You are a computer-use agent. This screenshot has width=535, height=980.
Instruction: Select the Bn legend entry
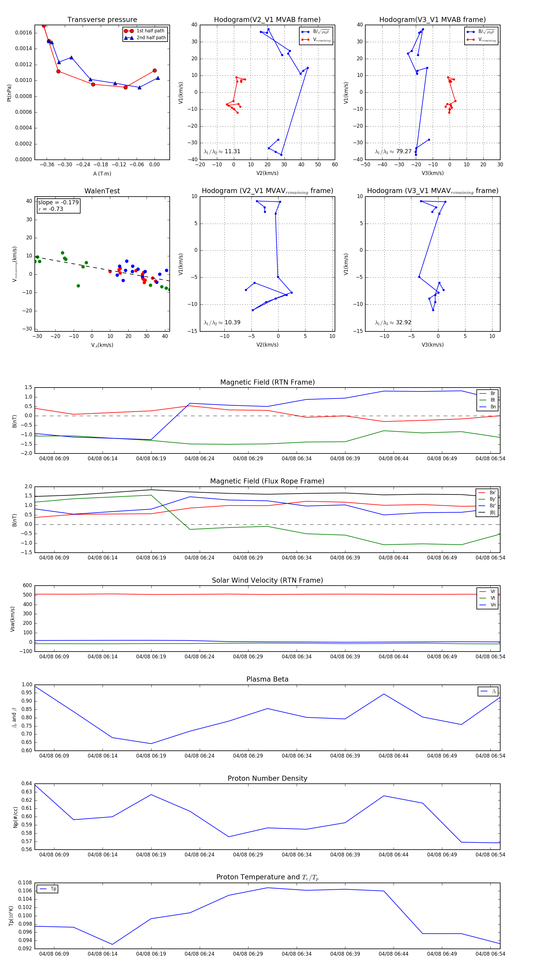pyautogui.click(x=487, y=407)
